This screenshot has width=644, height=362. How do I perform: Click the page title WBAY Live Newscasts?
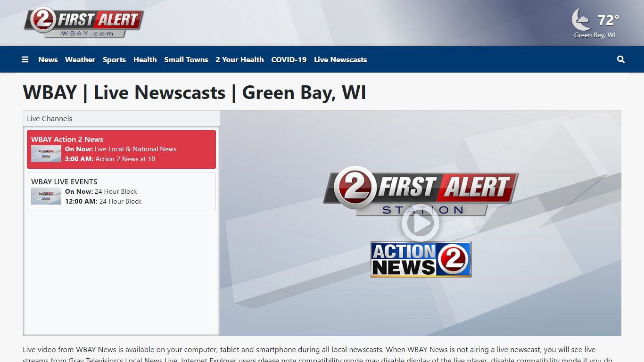(x=194, y=92)
